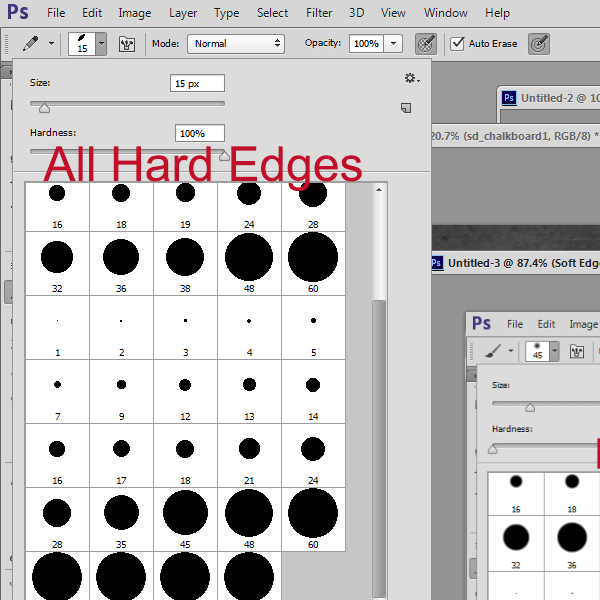Click the pressure-for-opacity icon beside Opacity
Image resolution: width=600 pixels, height=600 pixels.
(426, 44)
